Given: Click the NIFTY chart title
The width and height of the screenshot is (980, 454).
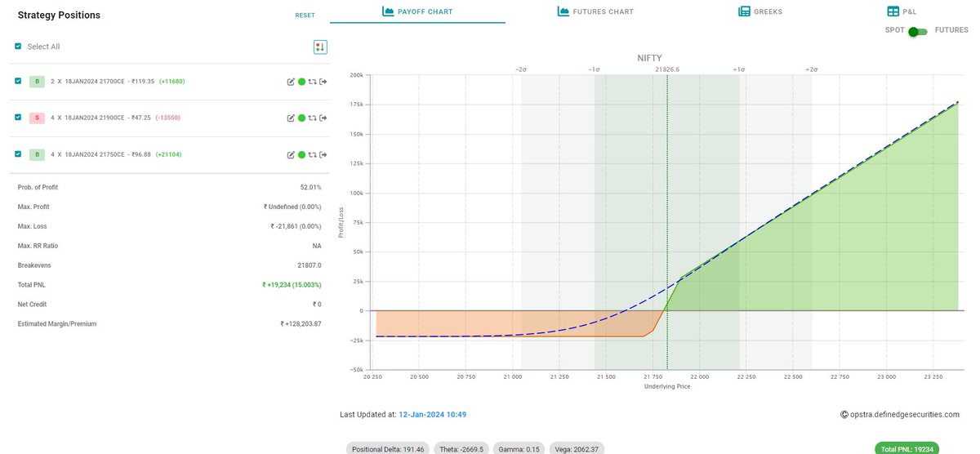Looking at the screenshot, I should [649, 58].
